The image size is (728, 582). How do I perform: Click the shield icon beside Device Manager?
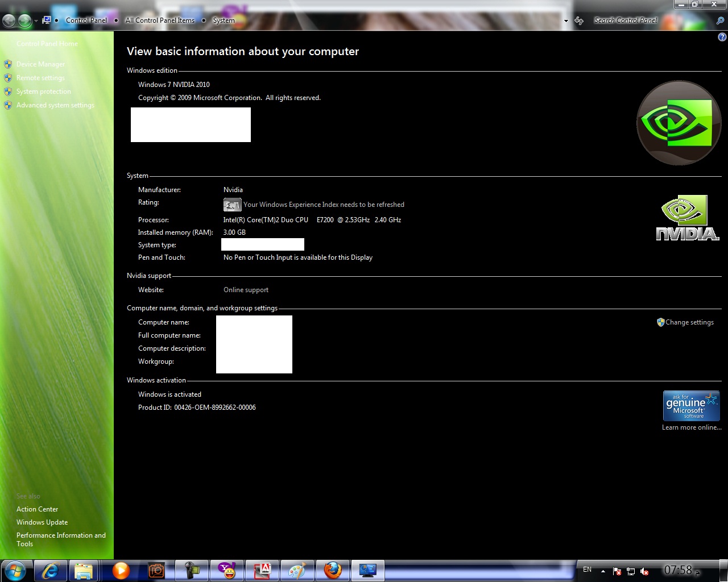[8, 64]
